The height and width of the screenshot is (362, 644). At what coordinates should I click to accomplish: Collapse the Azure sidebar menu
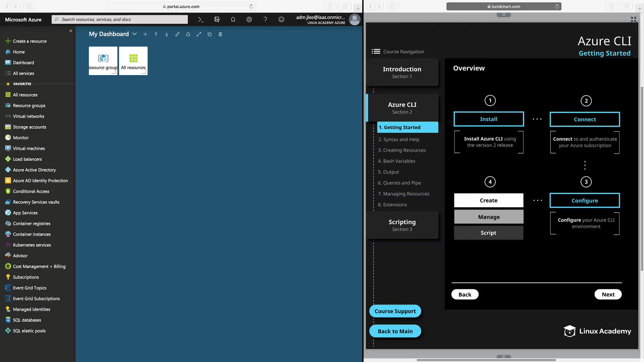click(x=71, y=31)
